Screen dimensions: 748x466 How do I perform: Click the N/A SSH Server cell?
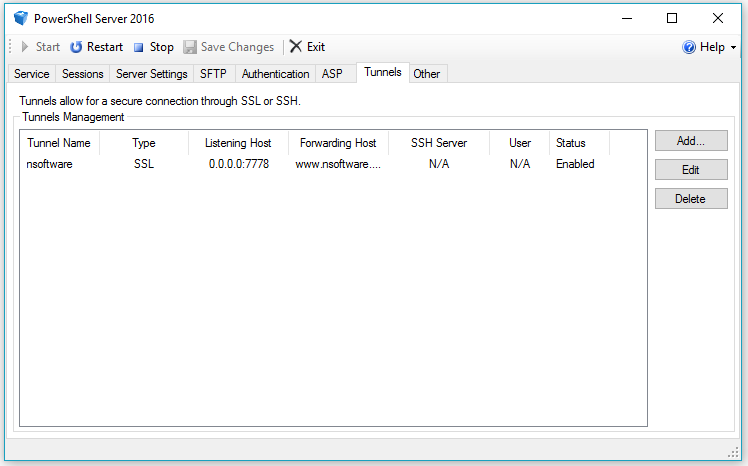click(x=439, y=164)
